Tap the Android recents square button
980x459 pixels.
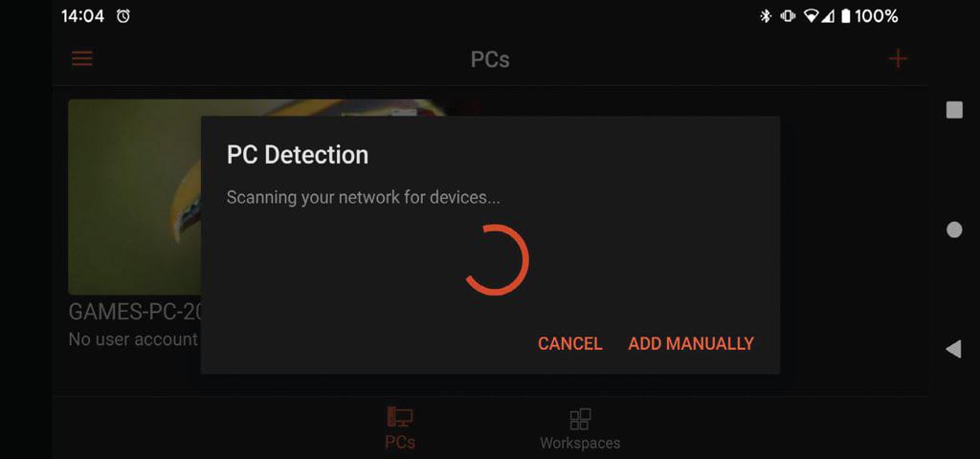tap(954, 110)
